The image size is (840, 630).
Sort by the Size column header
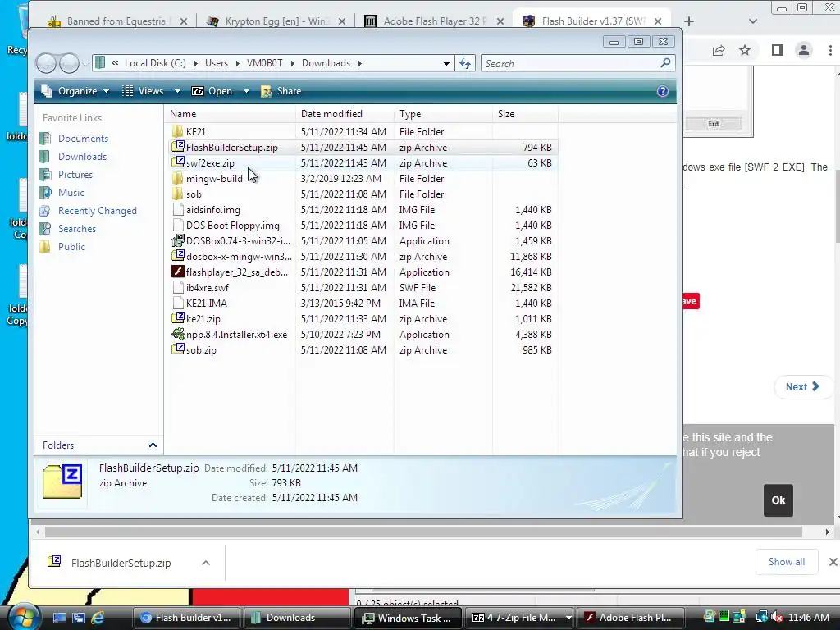pyautogui.click(x=525, y=114)
